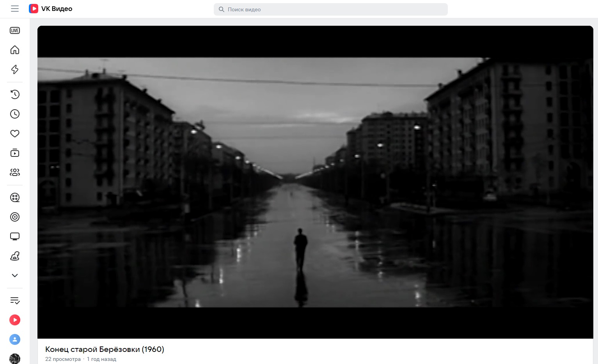Click the VK Видео logo
The height and width of the screenshot is (364, 598).
point(51,9)
